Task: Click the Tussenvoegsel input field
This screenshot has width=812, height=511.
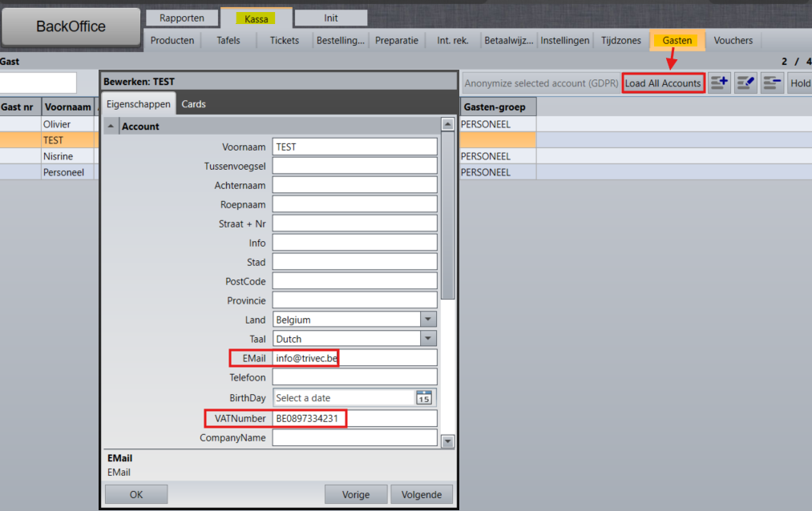Action: coord(355,166)
